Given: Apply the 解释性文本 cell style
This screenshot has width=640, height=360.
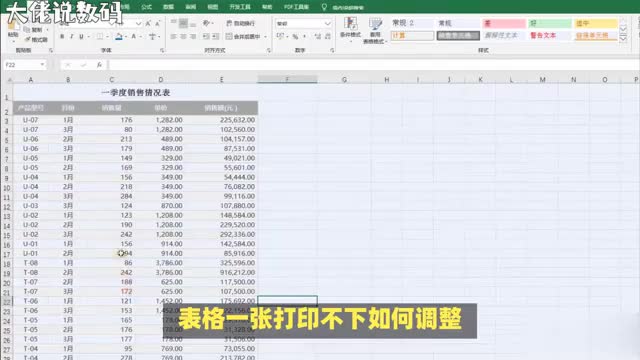Looking at the screenshot, I should click(504, 36).
